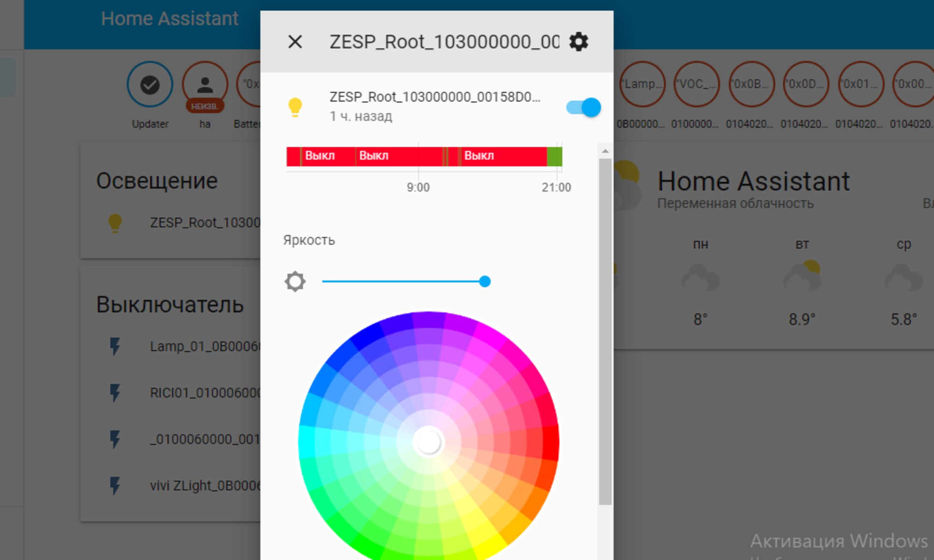Click the bulb icon in Освещение card

(115, 223)
